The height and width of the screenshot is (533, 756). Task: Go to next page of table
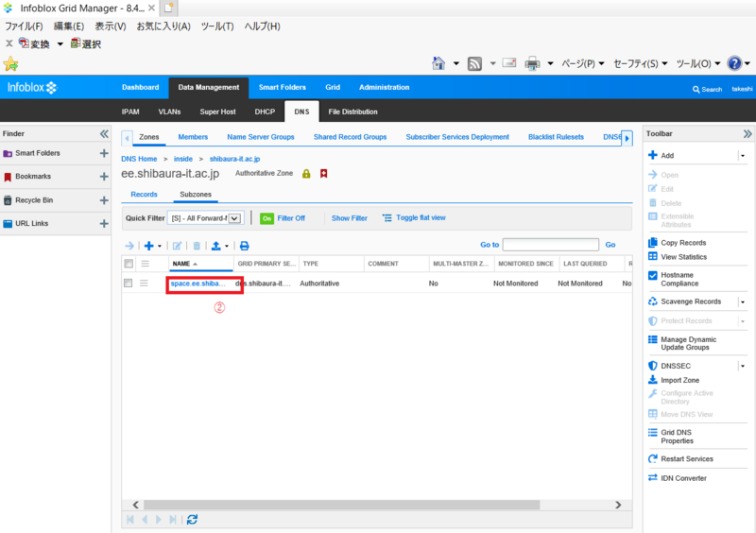(x=159, y=520)
